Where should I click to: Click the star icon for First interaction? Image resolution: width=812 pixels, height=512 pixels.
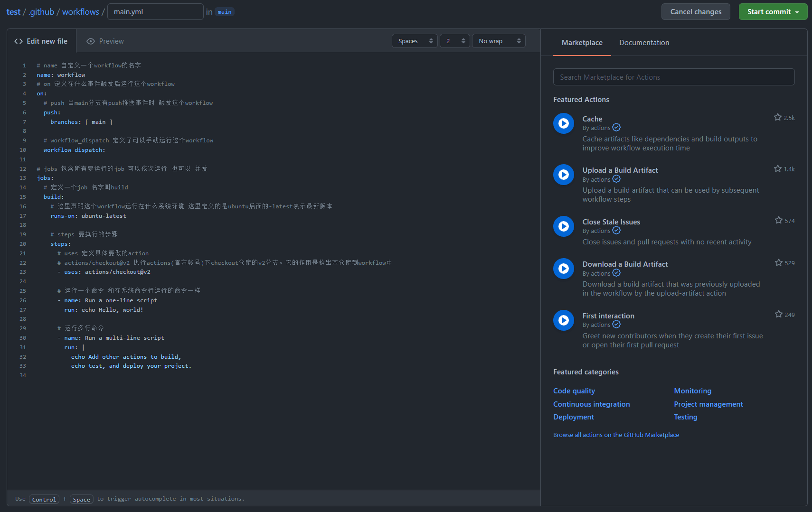[778, 314]
